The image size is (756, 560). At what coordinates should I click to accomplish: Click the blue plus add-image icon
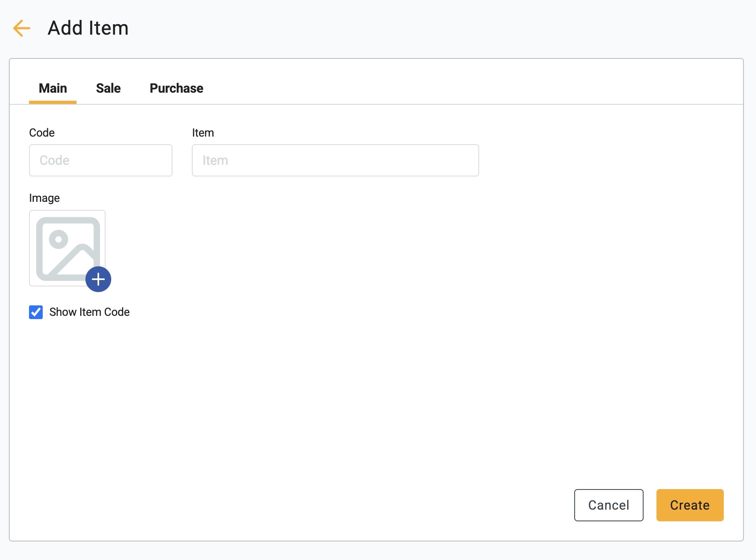[98, 279]
